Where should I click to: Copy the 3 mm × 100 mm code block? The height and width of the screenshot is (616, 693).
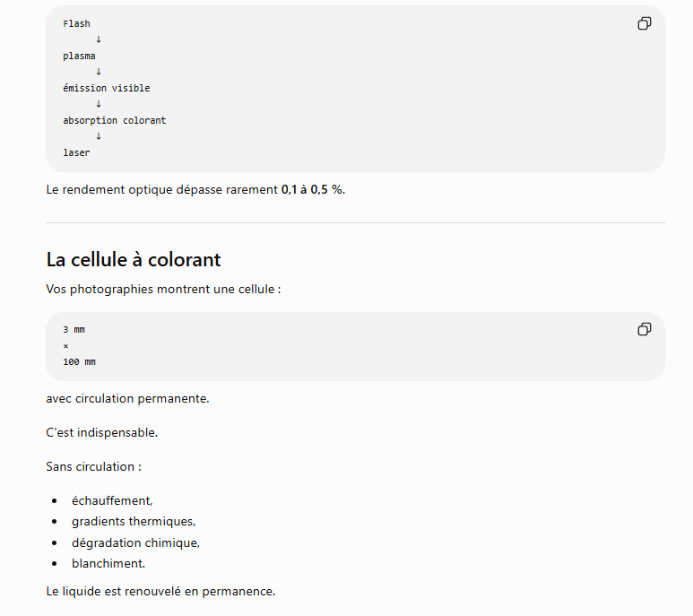click(x=645, y=329)
